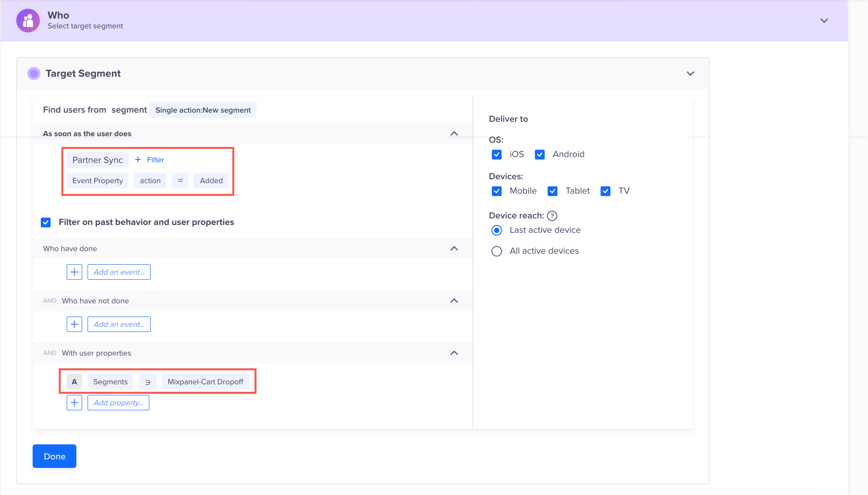Uncheck the Tablet device checkbox
The height and width of the screenshot is (495, 868).
pos(552,191)
